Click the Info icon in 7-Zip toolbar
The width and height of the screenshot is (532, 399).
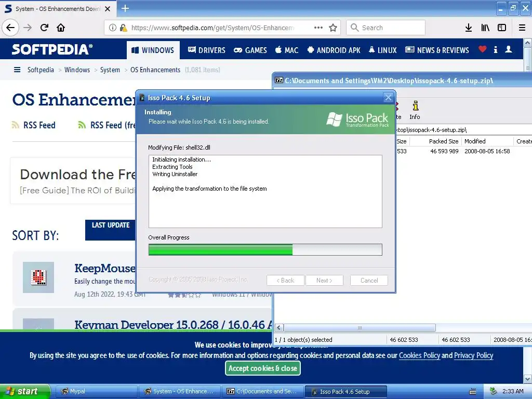pos(415,110)
